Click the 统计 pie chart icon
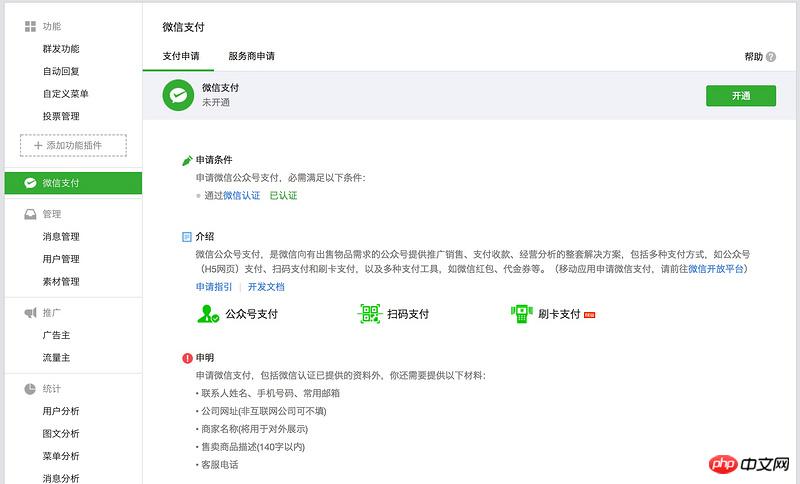800x484 pixels. [x=30, y=389]
